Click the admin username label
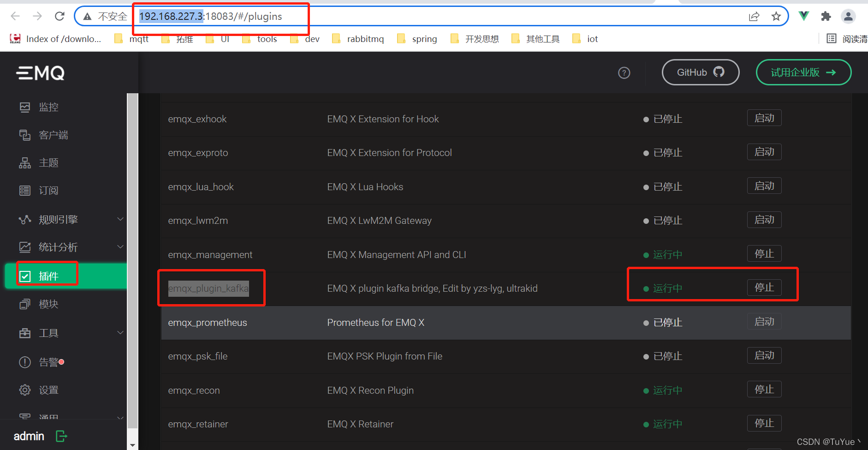 click(29, 436)
